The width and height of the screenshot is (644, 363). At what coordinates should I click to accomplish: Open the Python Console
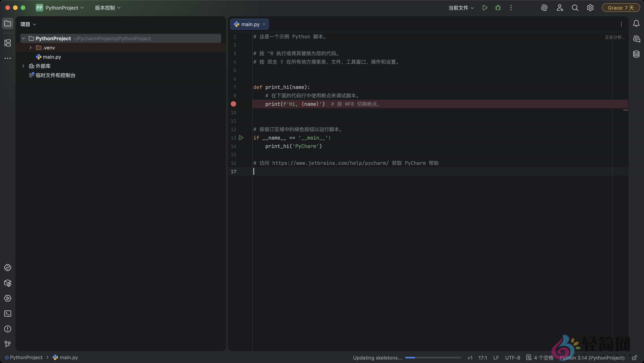coord(7,268)
